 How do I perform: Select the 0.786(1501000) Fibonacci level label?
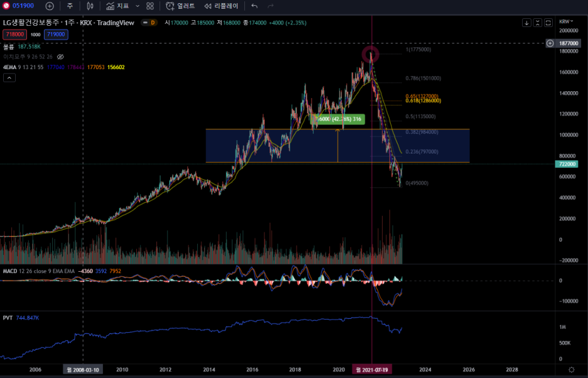click(423, 79)
